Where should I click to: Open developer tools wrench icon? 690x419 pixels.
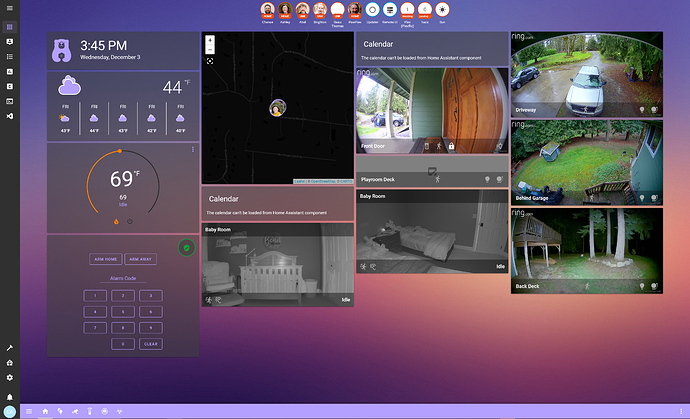(9, 347)
